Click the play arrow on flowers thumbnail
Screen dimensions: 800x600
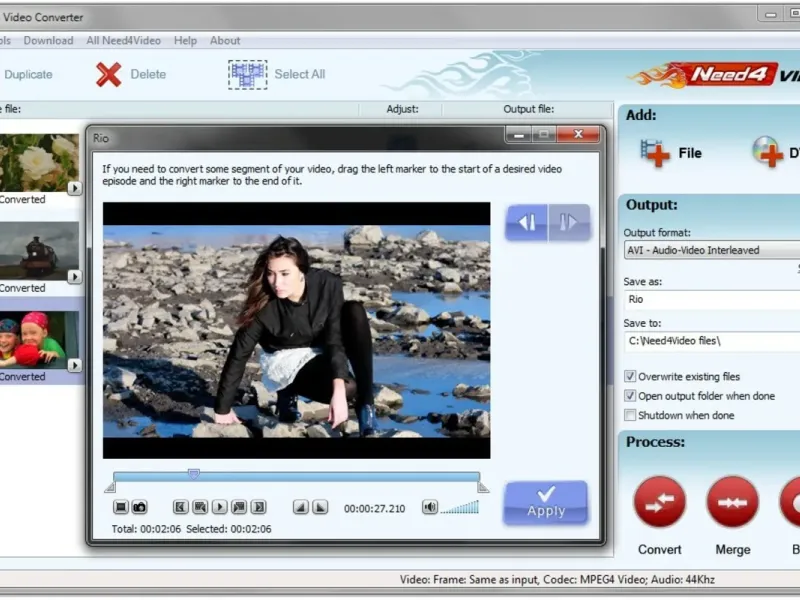tap(74, 188)
